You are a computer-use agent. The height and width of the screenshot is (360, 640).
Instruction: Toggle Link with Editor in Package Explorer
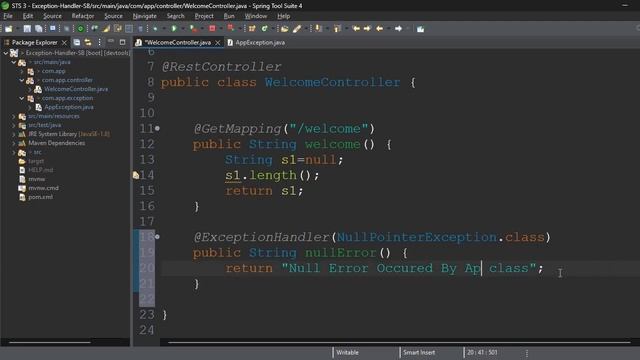[88, 42]
